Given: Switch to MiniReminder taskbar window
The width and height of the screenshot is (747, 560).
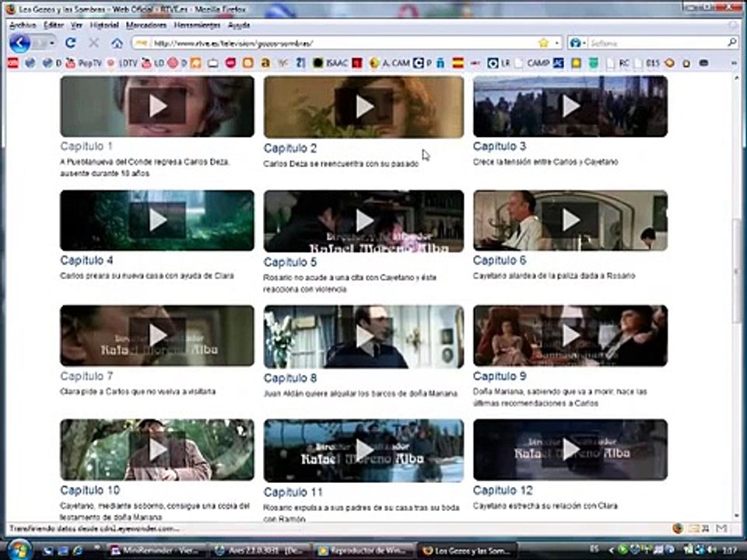Looking at the screenshot, I should tap(156, 551).
